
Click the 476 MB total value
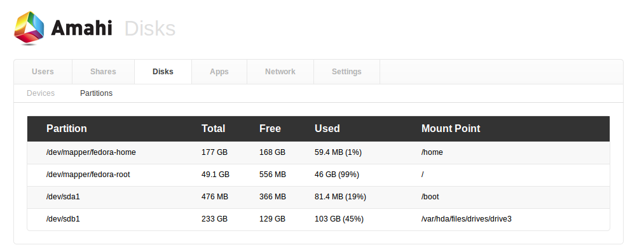click(214, 197)
